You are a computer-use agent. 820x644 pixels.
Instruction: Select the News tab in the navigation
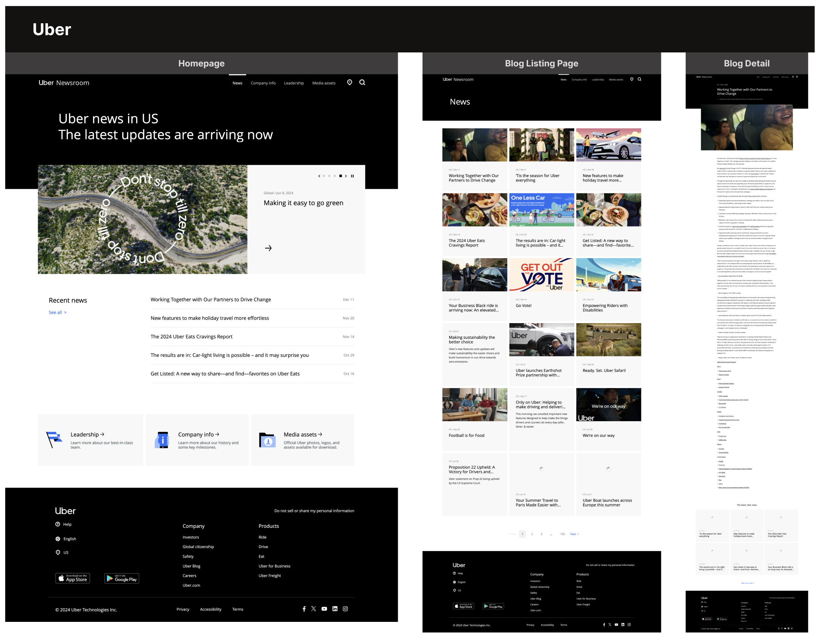click(237, 83)
